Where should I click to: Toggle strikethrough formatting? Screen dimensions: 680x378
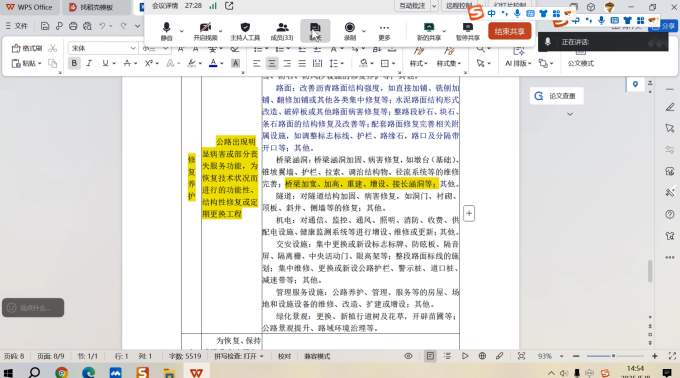click(x=127, y=63)
